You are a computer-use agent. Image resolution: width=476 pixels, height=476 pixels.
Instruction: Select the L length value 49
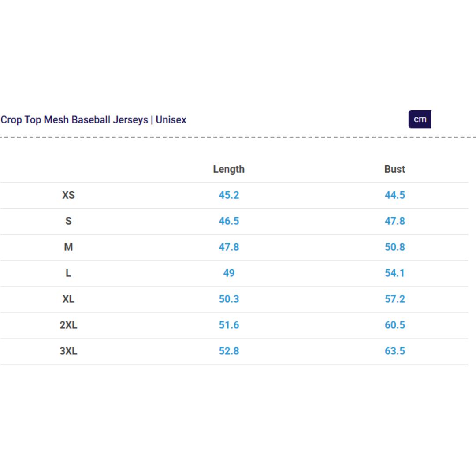point(229,273)
